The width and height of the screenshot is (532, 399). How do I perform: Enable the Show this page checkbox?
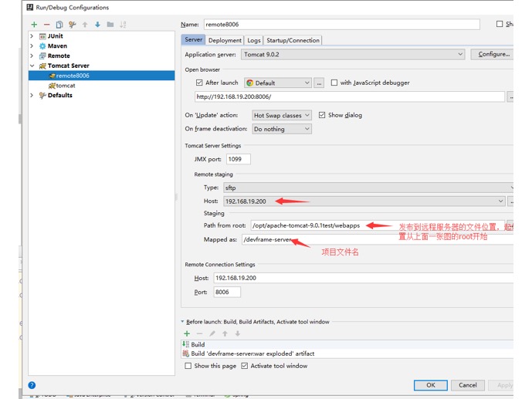188,366
